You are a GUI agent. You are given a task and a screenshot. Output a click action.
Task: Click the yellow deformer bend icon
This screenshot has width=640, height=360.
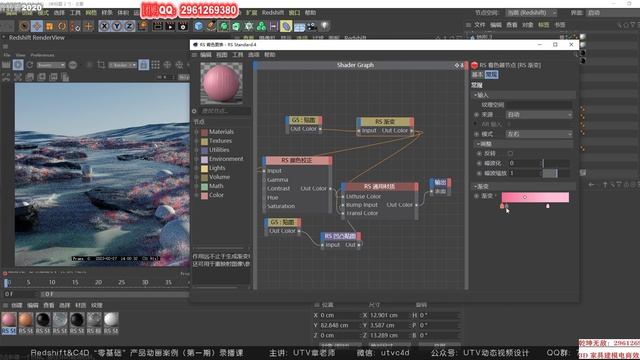pyautogui.click(x=286, y=26)
